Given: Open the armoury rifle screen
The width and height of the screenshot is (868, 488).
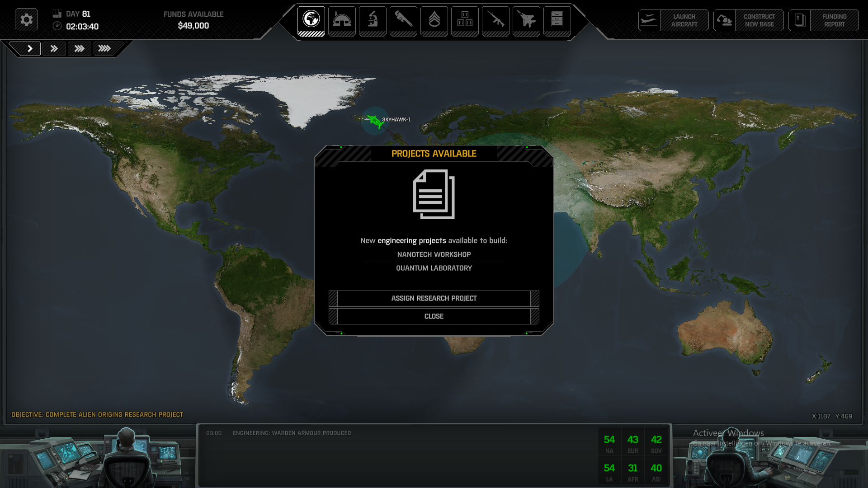Looking at the screenshot, I should pyautogui.click(x=495, y=20).
